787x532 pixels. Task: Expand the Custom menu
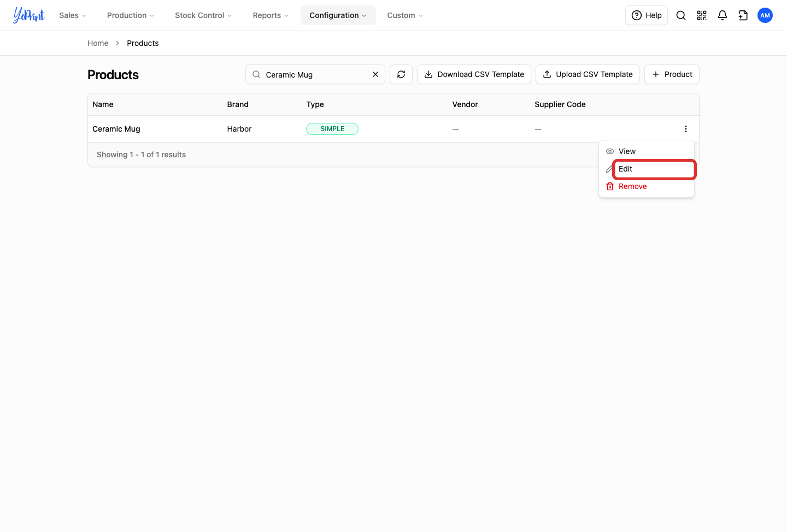pyautogui.click(x=405, y=15)
